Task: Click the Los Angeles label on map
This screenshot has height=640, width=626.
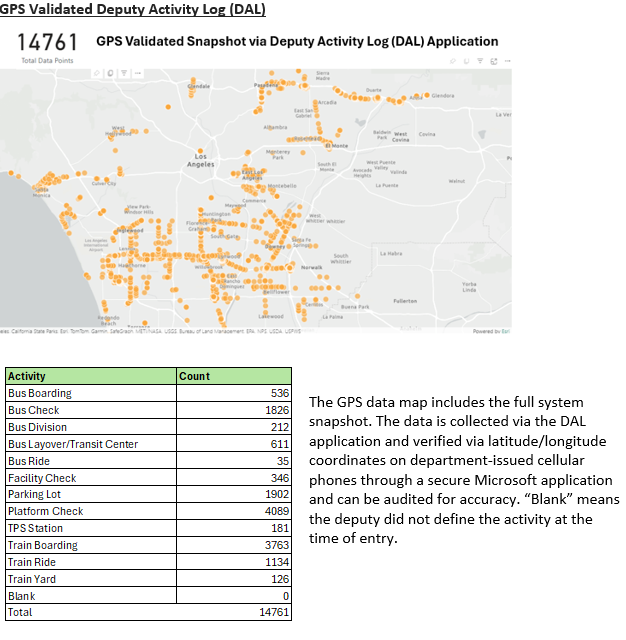Action: point(201,160)
